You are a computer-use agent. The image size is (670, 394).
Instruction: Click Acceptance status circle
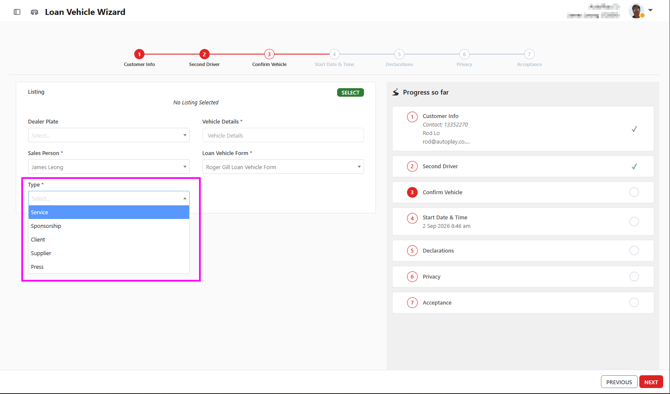(634, 303)
